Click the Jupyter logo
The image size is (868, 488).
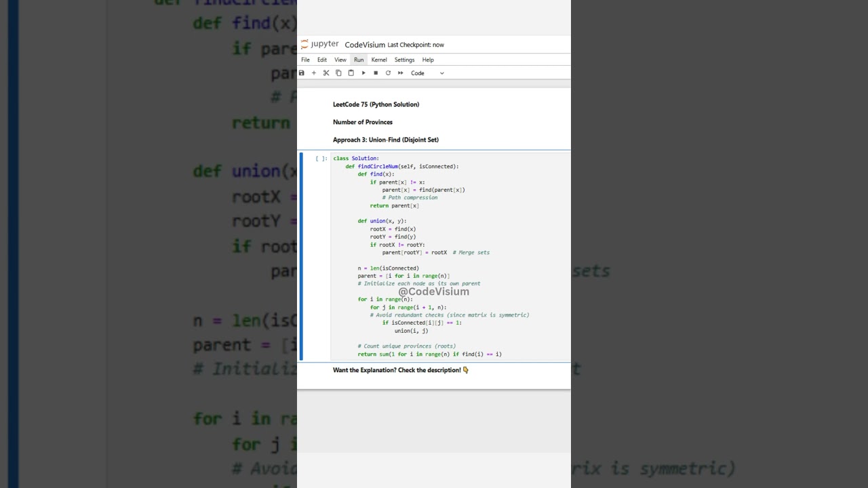[320, 44]
